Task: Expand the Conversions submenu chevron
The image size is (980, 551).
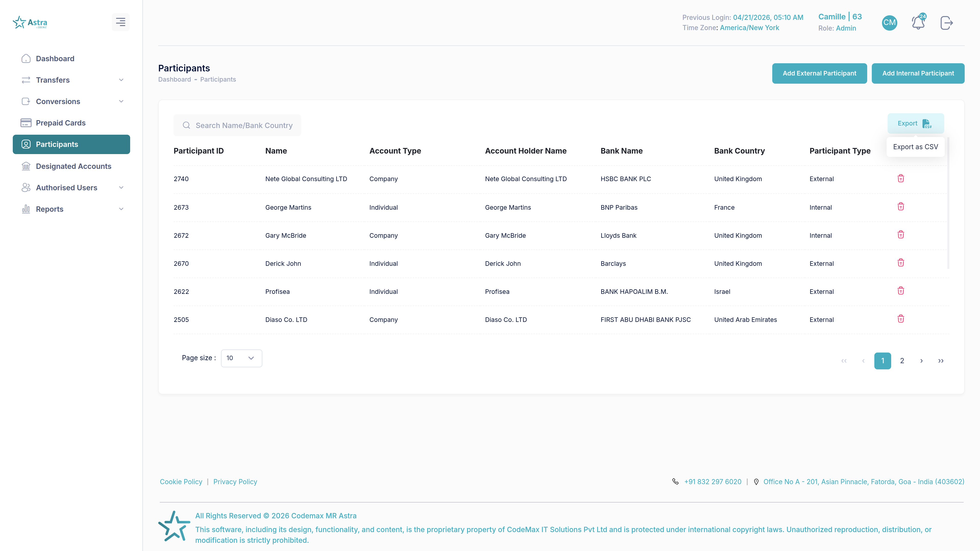Action: point(121,102)
